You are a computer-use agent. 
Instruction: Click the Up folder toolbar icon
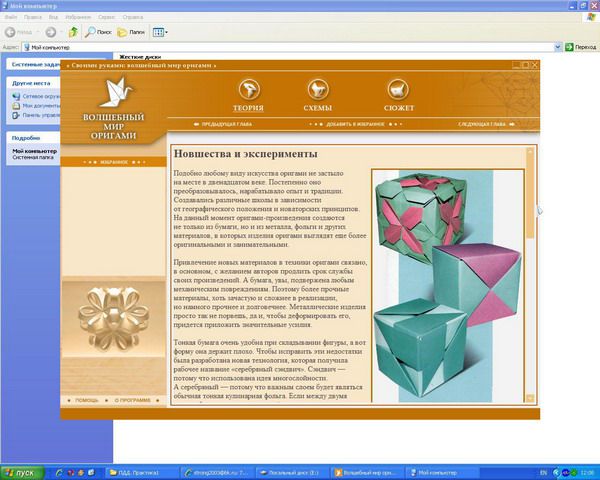(x=73, y=32)
